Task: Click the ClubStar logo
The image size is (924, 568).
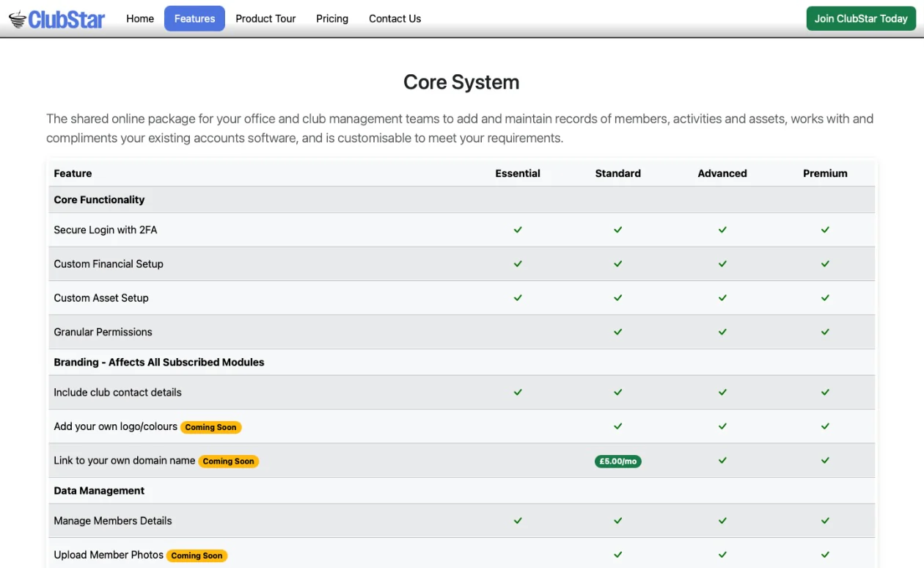Action: point(57,19)
